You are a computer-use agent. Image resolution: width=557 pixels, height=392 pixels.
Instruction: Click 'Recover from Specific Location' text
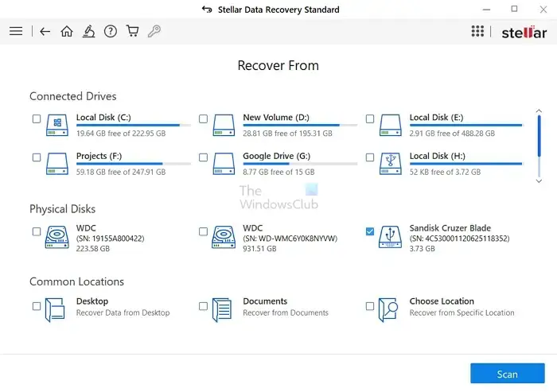click(462, 312)
